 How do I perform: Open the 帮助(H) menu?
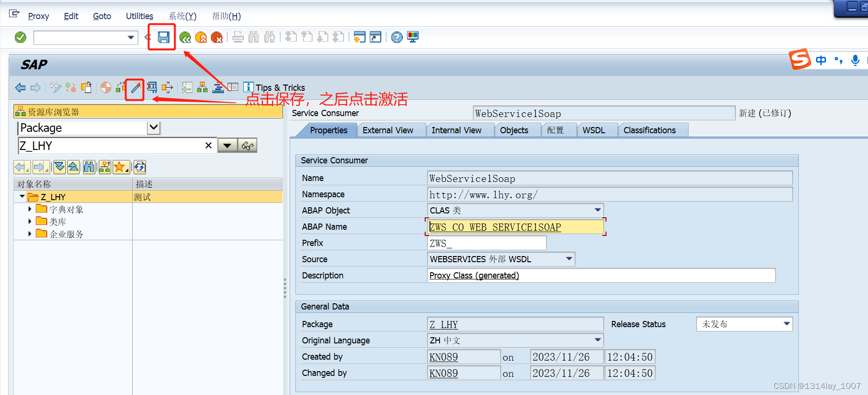tap(226, 16)
